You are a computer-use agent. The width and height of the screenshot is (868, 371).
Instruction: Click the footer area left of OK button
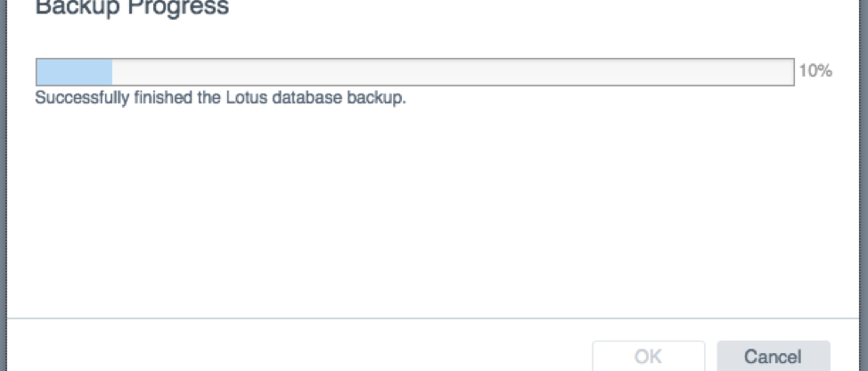(x=299, y=346)
